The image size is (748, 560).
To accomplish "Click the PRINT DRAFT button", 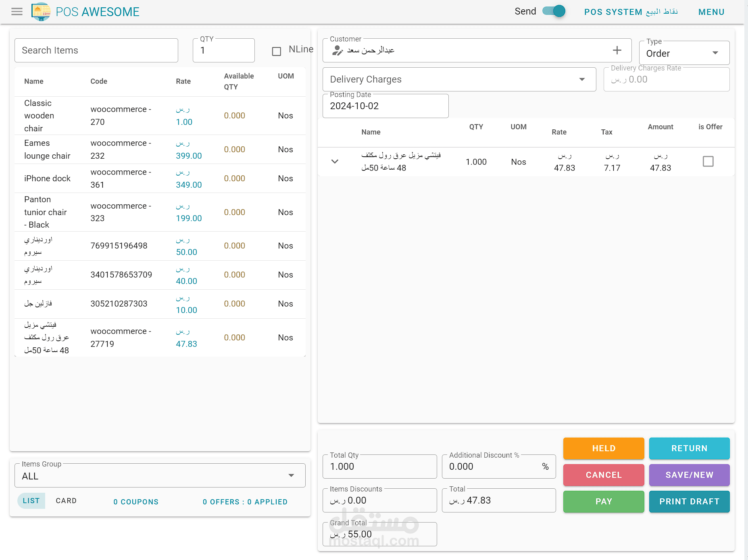I will (x=689, y=502).
